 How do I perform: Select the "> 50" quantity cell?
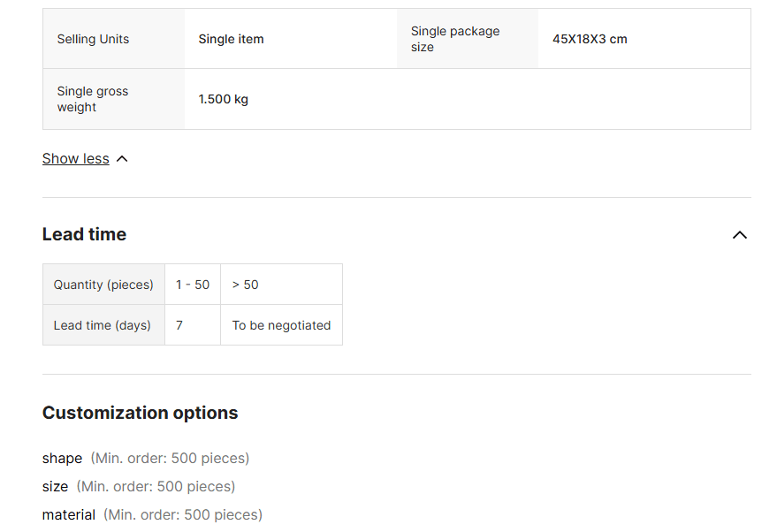pos(246,285)
